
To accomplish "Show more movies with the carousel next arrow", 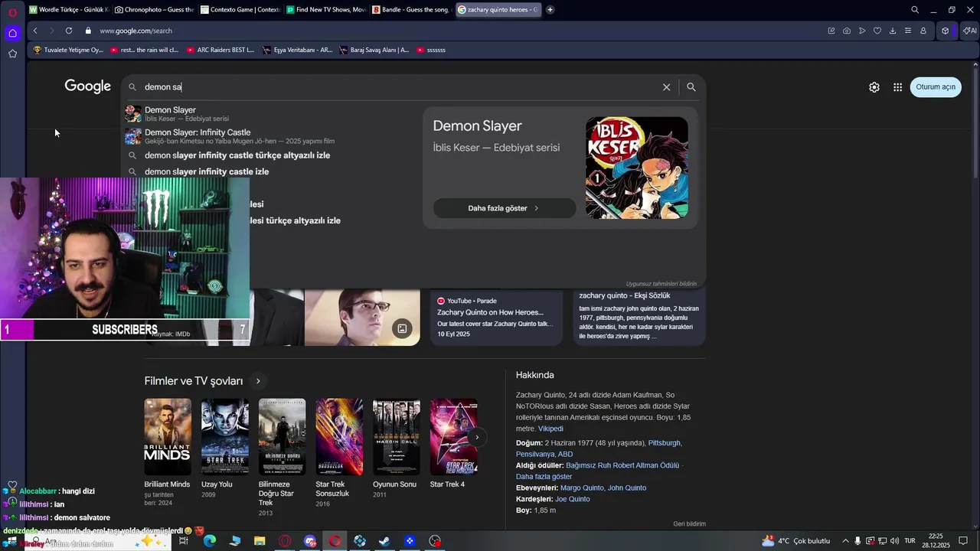I will tap(476, 437).
